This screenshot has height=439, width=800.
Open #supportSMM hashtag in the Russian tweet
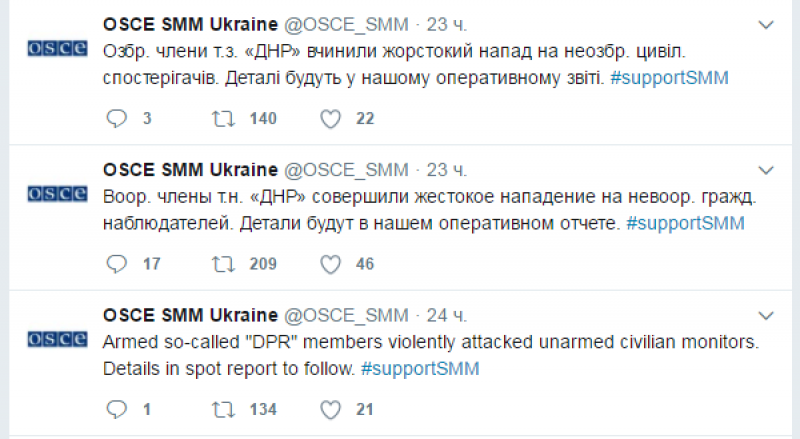coord(685,224)
